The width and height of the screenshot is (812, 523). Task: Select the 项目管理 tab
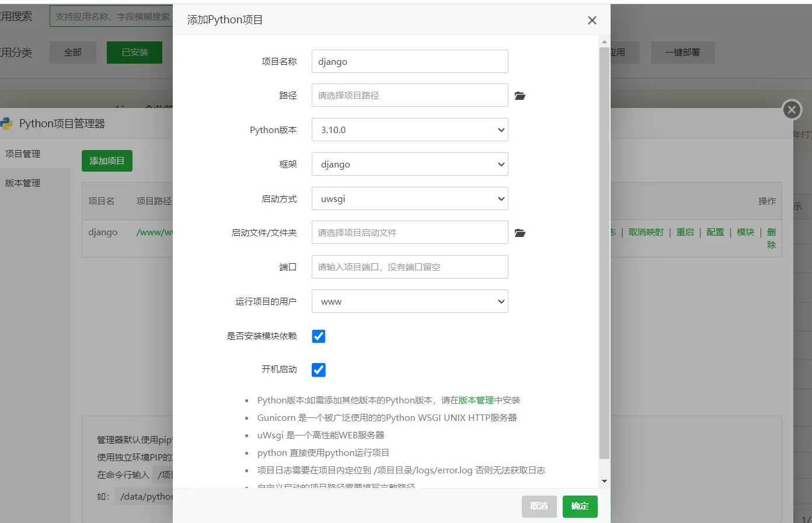(x=23, y=154)
